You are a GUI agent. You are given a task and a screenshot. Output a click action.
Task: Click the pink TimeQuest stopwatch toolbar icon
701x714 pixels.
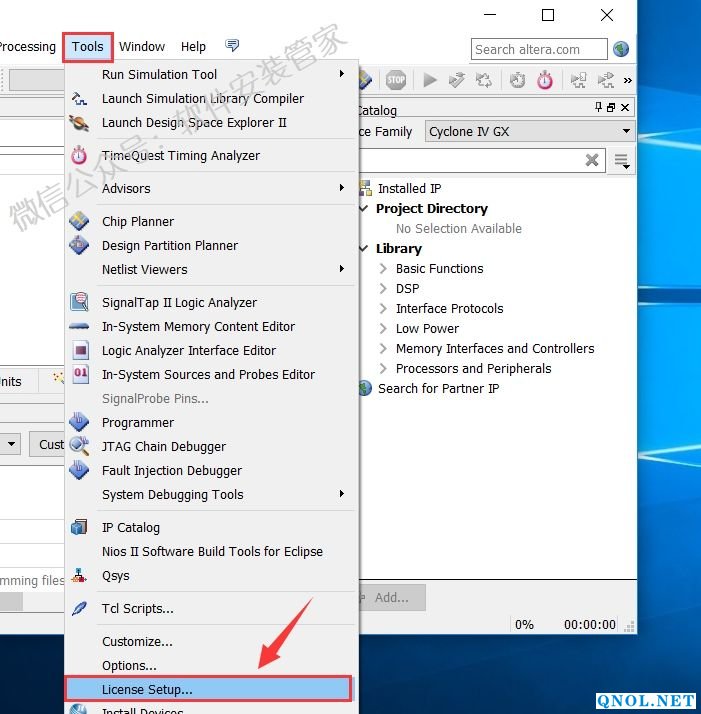545,80
